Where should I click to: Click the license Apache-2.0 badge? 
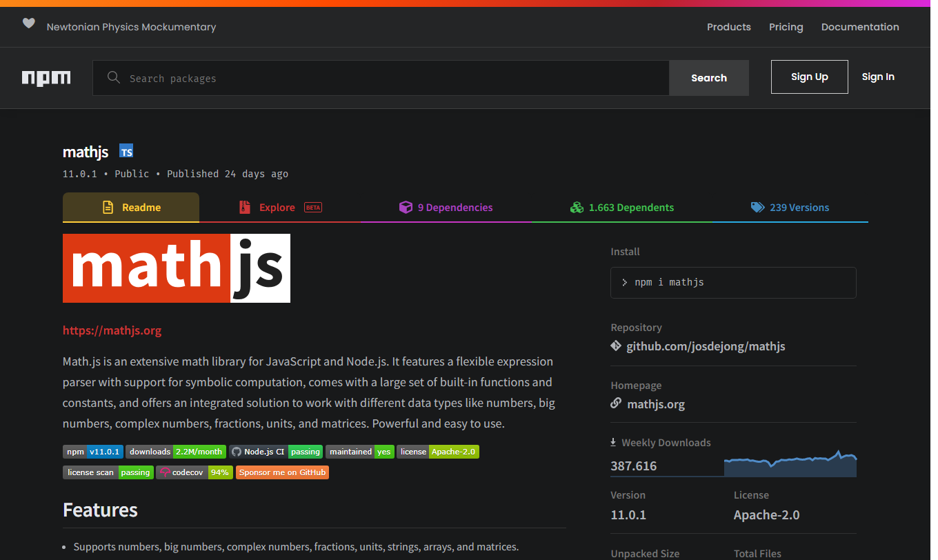[x=438, y=452]
